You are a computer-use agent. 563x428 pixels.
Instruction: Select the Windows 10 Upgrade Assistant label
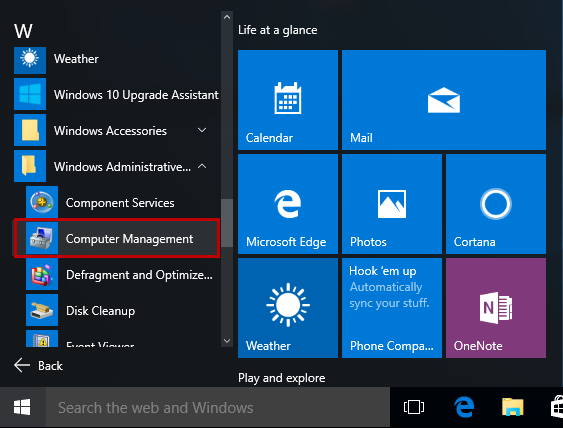tap(136, 95)
